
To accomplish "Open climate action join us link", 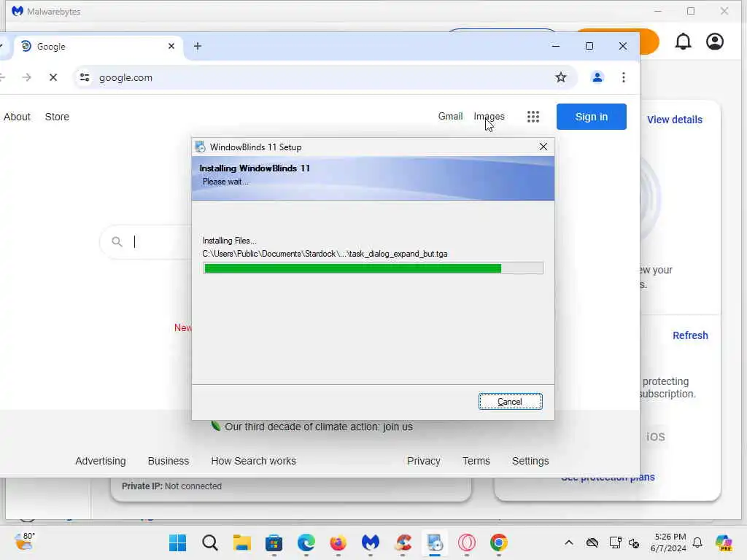I will click(x=318, y=427).
